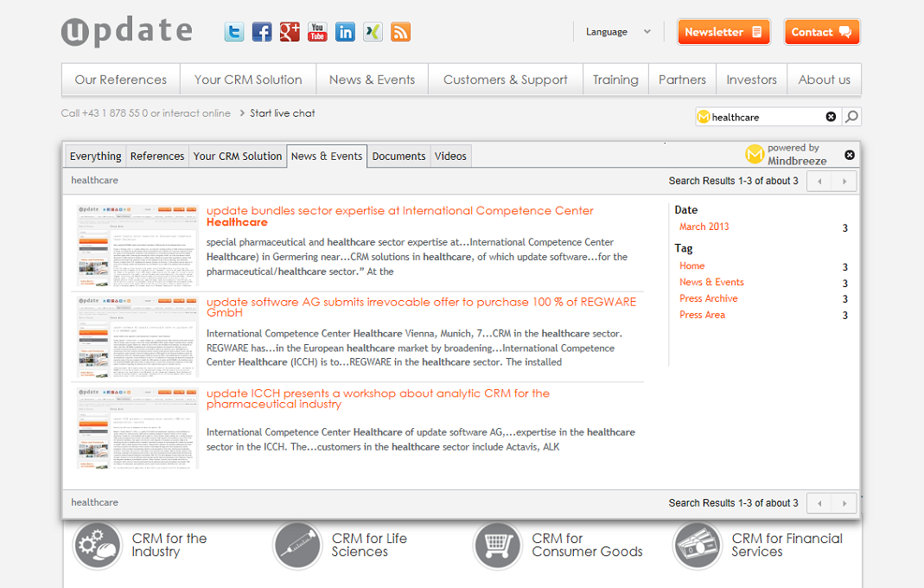Open Your CRM Solution main menu
Viewport: 924px width, 588px height.
click(248, 80)
